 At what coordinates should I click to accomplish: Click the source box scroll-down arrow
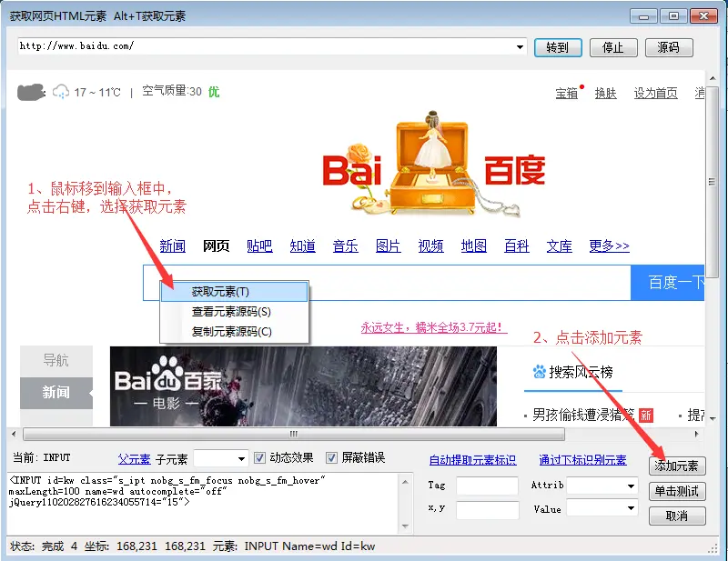click(x=405, y=526)
